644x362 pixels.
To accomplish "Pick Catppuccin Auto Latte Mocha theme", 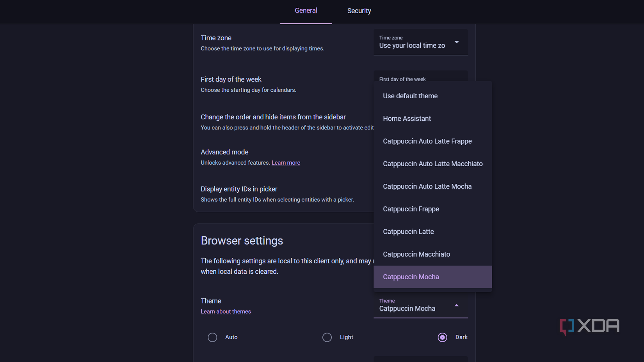I will [x=427, y=186].
